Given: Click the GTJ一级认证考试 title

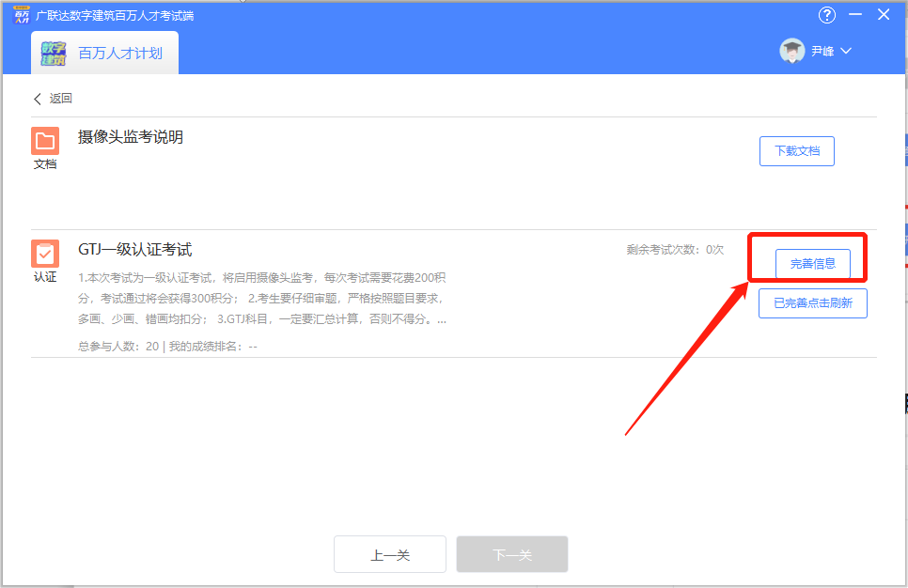Looking at the screenshot, I should coord(135,250).
